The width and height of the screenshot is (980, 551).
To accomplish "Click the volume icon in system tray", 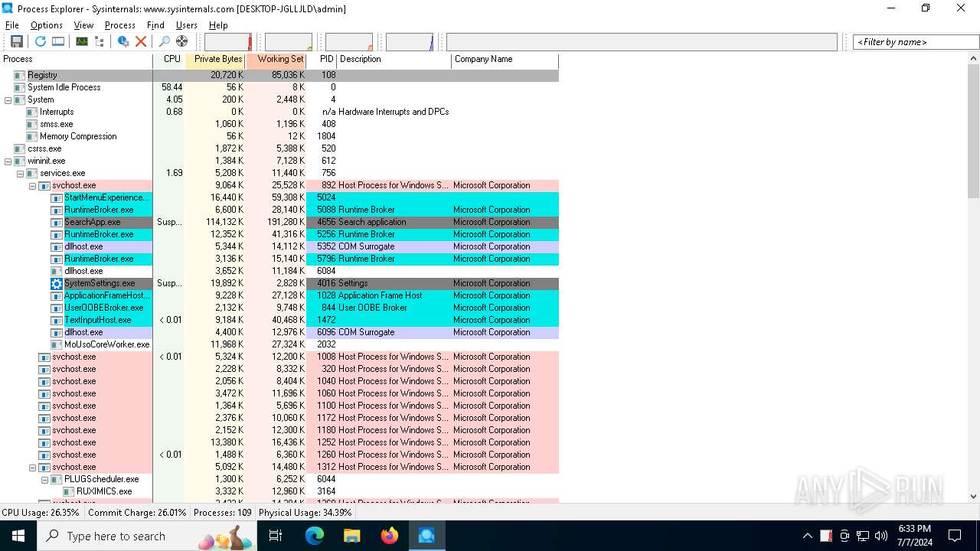I will click(881, 536).
